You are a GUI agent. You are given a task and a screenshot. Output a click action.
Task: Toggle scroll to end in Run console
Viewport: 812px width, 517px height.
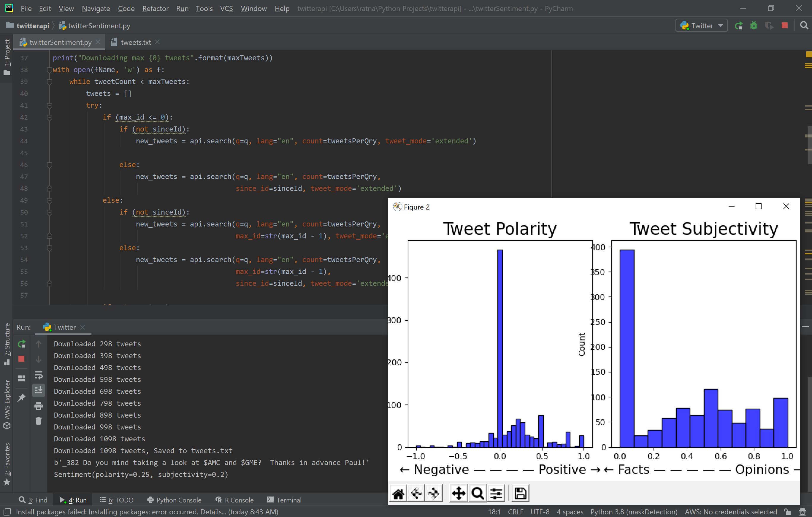39,390
